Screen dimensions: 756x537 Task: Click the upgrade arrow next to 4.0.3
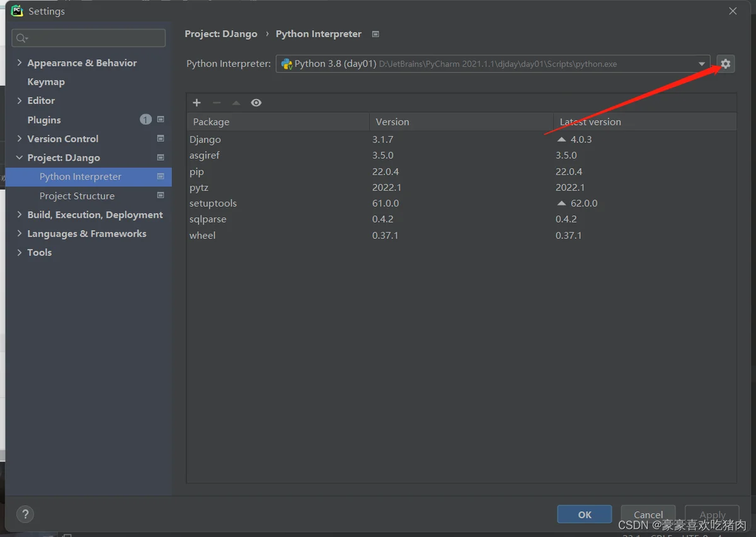tap(561, 139)
